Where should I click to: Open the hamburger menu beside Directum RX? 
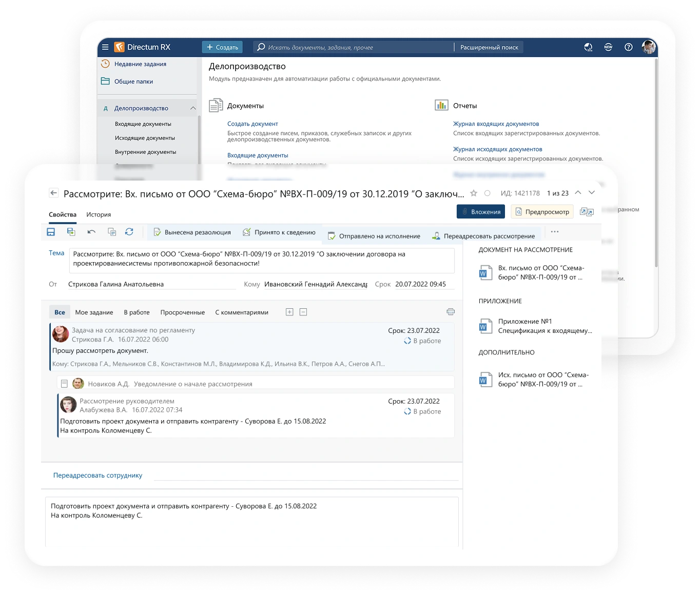[105, 47]
